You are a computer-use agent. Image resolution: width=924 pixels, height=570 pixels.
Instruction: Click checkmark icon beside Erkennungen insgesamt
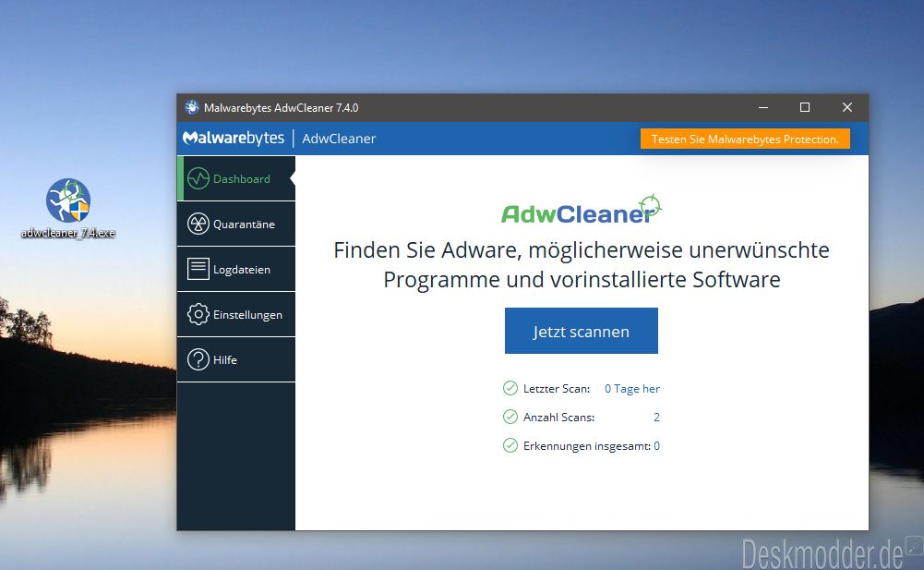[x=510, y=445]
